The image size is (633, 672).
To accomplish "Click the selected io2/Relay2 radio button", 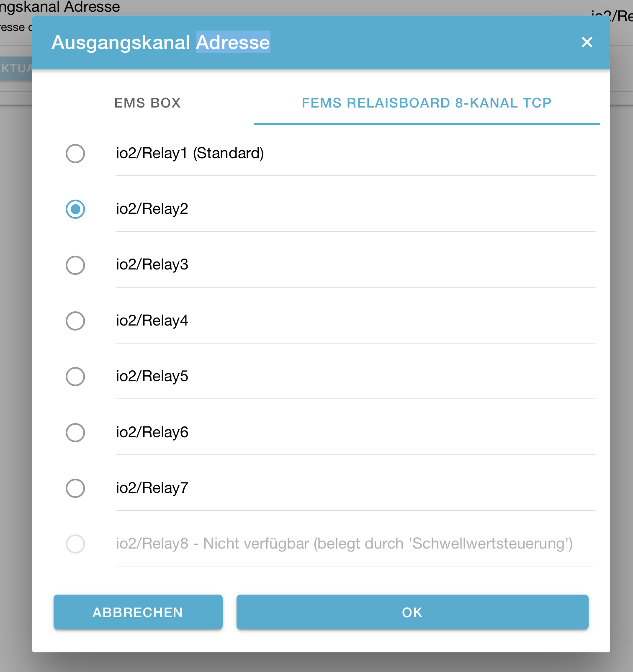I will point(75,209).
